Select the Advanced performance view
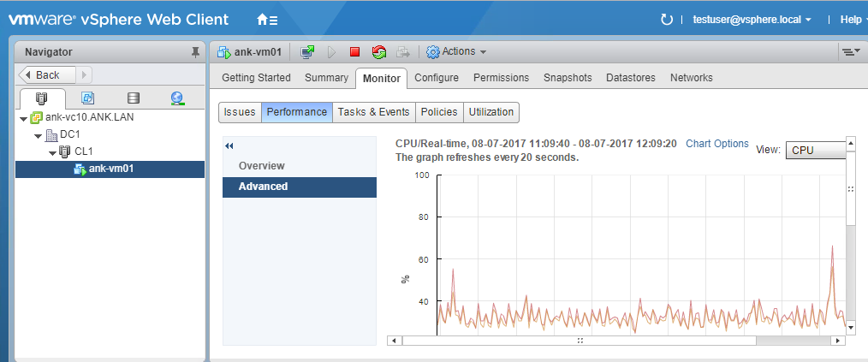Screen dimensions: 868x362 point(300,187)
